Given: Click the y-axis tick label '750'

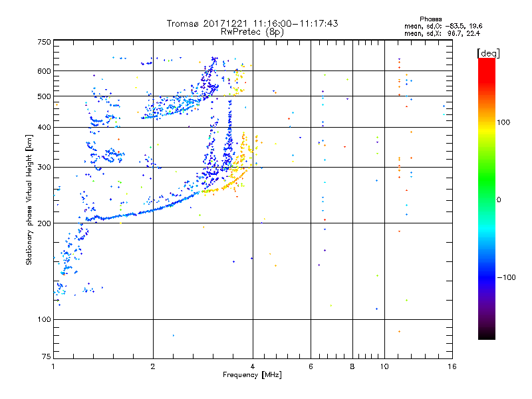Looking at the screenshot, I should pos(44,43).
